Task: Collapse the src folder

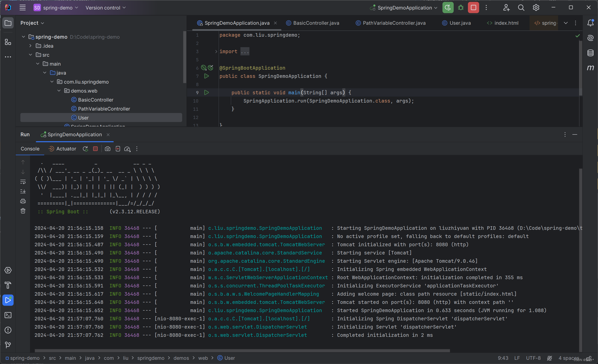Action: pos(30,55)
